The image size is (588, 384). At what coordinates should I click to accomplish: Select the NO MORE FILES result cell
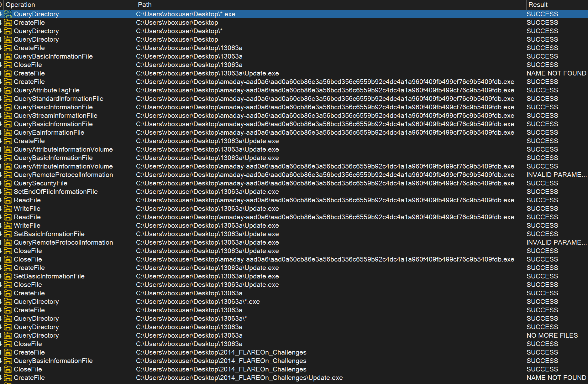(x=552, y=335)
